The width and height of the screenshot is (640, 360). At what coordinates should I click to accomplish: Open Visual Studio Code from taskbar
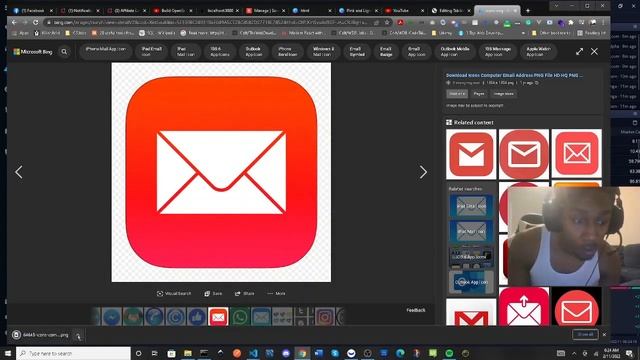[x=253, y=353]
